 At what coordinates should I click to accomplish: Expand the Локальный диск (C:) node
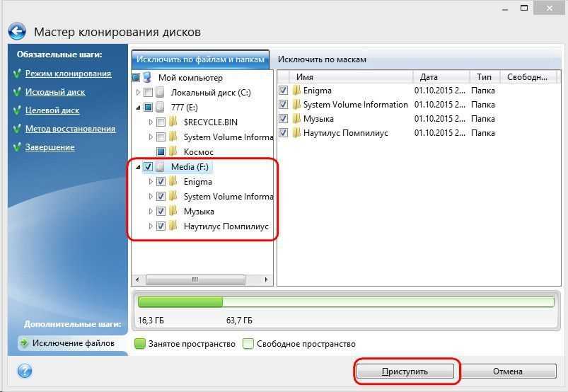(138, 93)
